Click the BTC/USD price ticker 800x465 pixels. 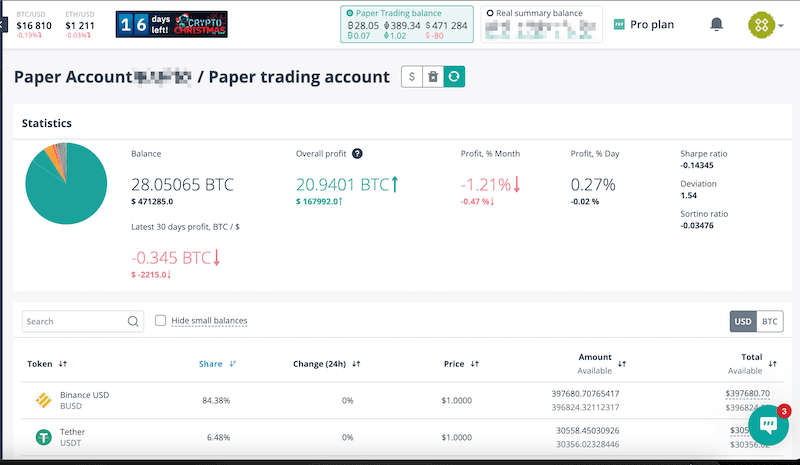coord(34,25)
